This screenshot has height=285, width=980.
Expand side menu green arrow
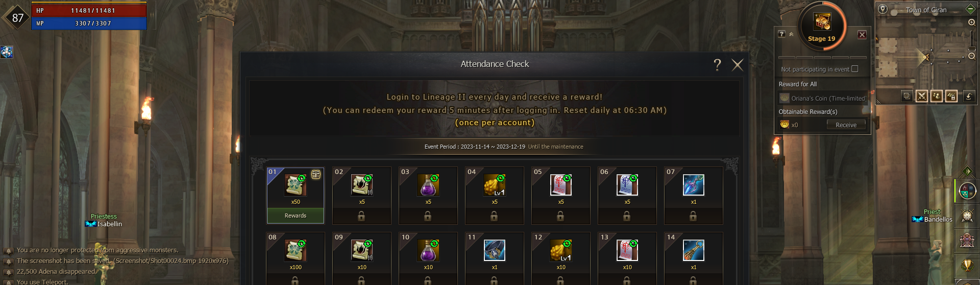pyautogui.click(x=967, y=171)
